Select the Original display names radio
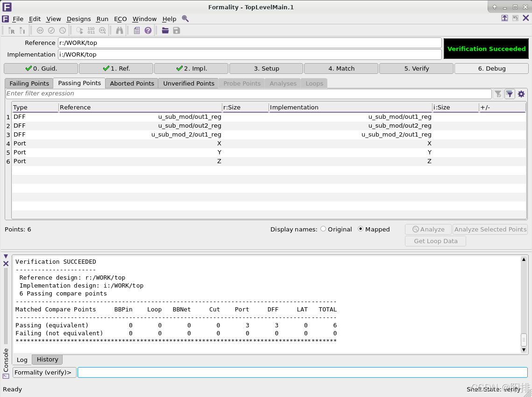 (323, 229)
